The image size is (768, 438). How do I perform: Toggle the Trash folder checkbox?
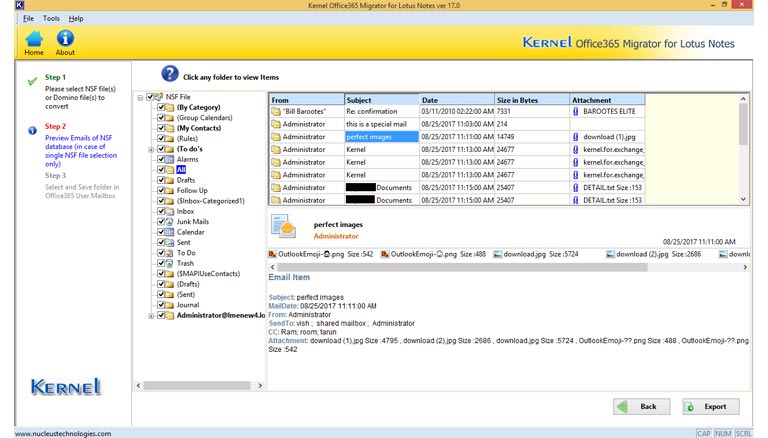[x=160, y=263]
